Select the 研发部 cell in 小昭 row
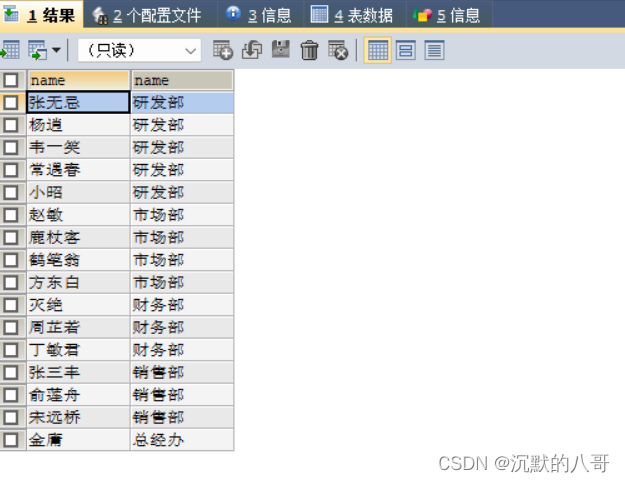The height and width of the screenshot is (483, 625). 182,192
